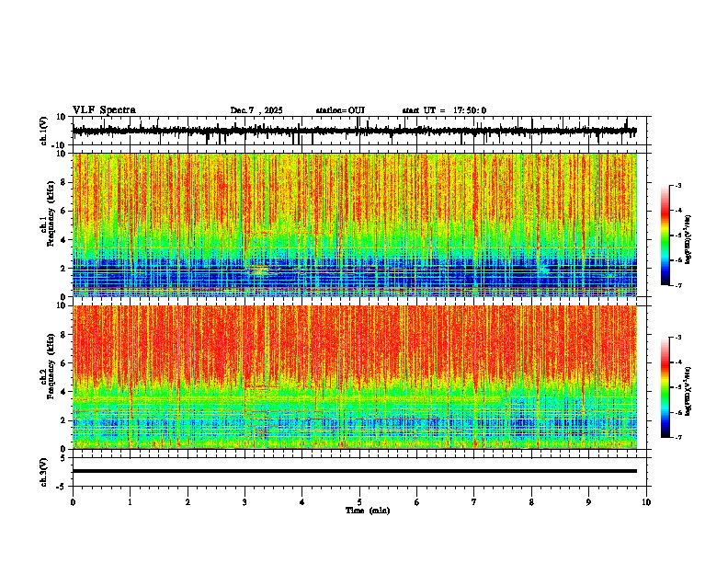Click the "10" tick on the time axis

tap(646, 502)
